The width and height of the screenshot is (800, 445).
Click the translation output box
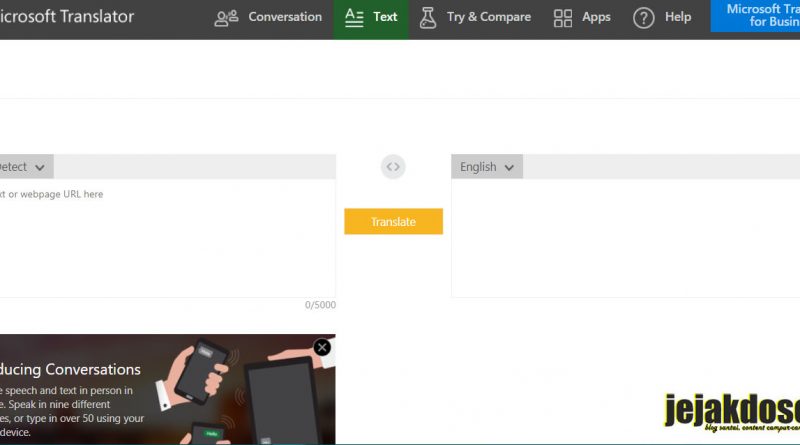626,238
